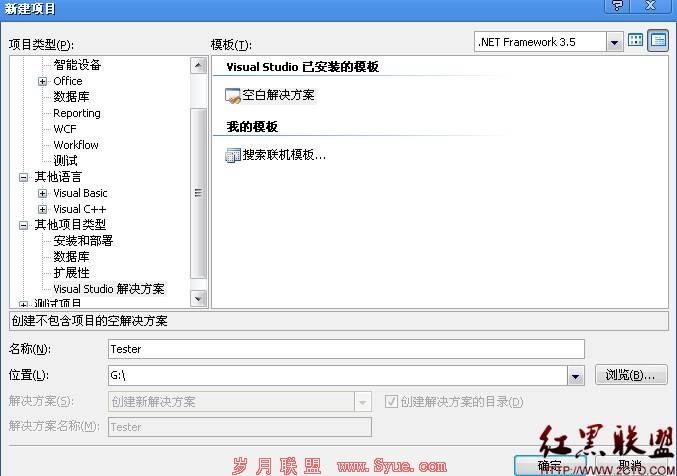Select 智能设备 project type
The width and height of the screenshot is (677, 476).
tap(77, 65)
